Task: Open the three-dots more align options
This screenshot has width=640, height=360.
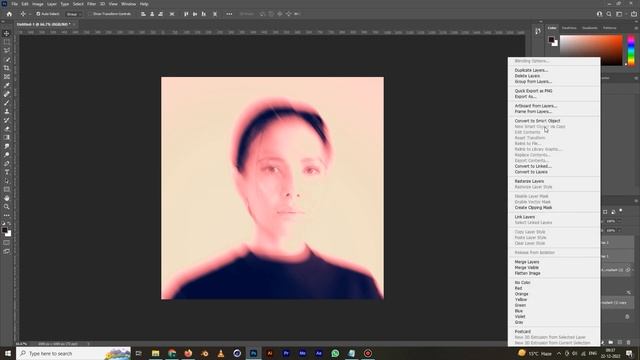Action: point(229,14)
